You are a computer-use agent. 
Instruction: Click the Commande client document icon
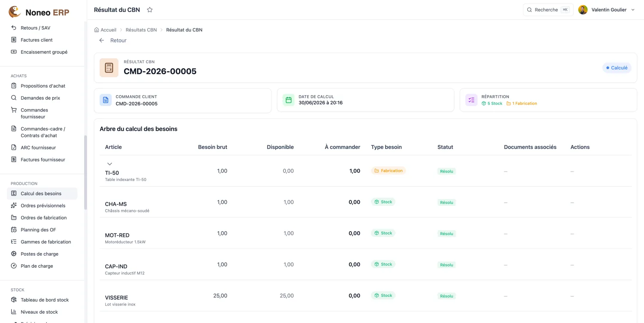coord(106,100)
